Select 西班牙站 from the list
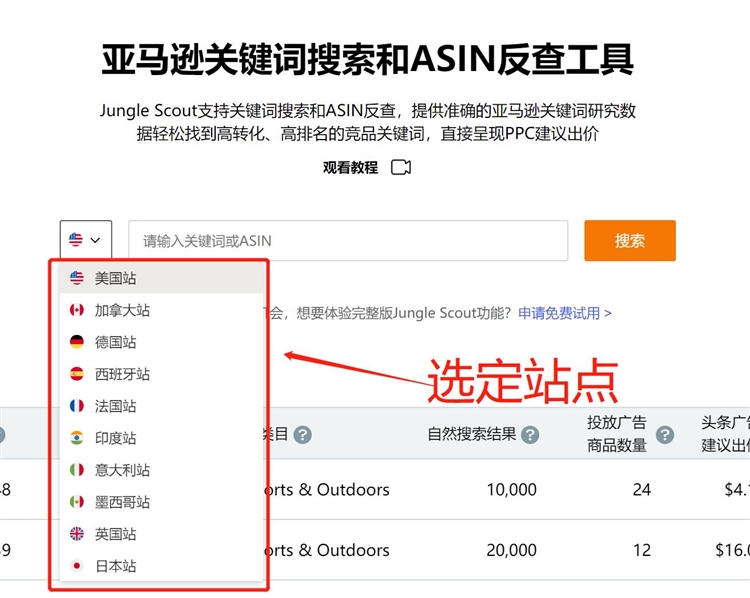750x598 pixels. 162,374
